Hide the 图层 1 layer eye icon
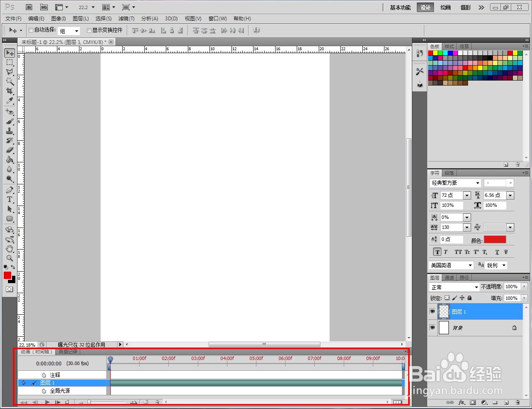Viewport: 532px width, 409px height. [432, 311]
